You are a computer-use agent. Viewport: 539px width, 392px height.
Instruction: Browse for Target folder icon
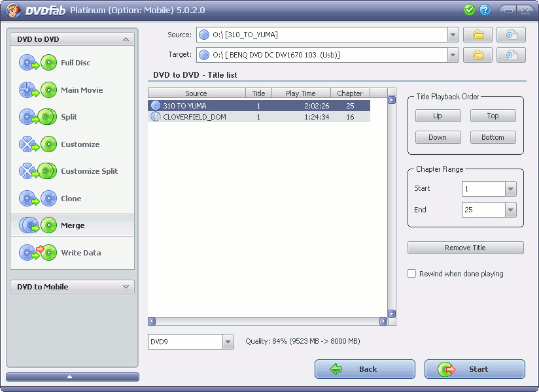coord(478,55)
